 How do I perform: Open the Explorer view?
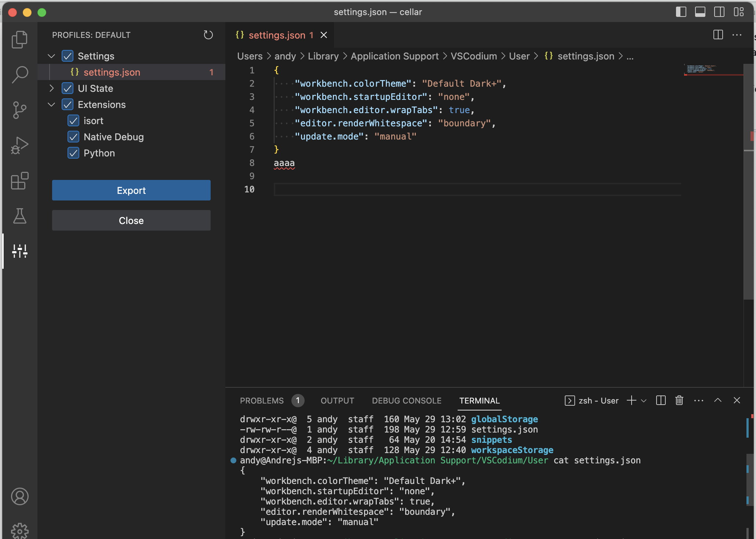[20, 39]
